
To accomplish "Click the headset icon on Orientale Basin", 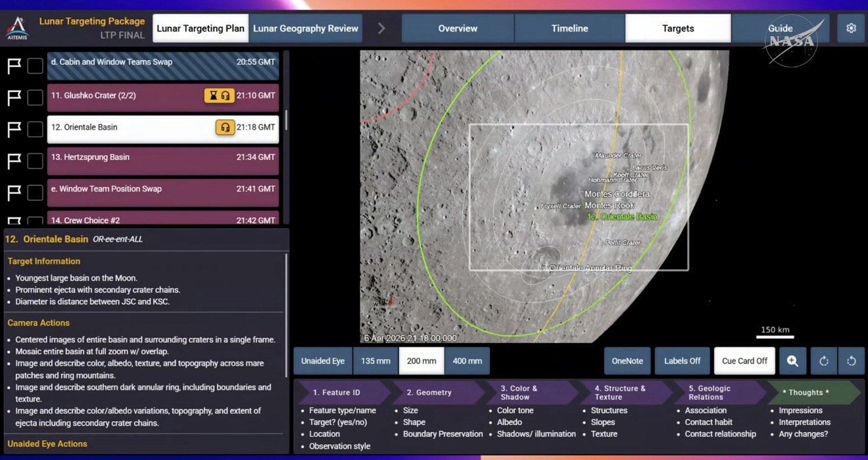I will pos(225,128).
